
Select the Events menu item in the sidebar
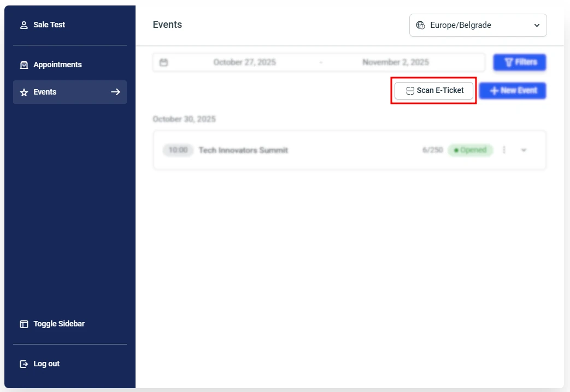pos(45,92)
